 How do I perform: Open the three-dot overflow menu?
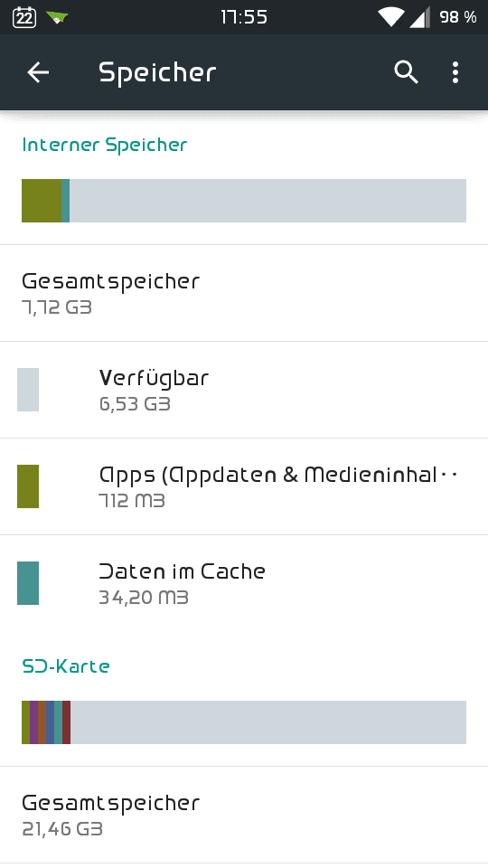pyautogui.click(x=455, y=72)
